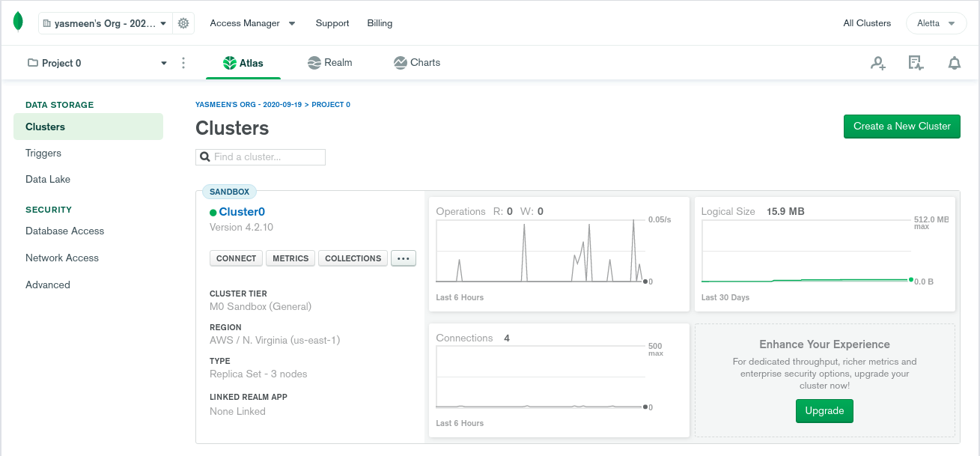Expand the Project 0 selector
The width and height of the screenshot is (980, 456).
(163, 63)
